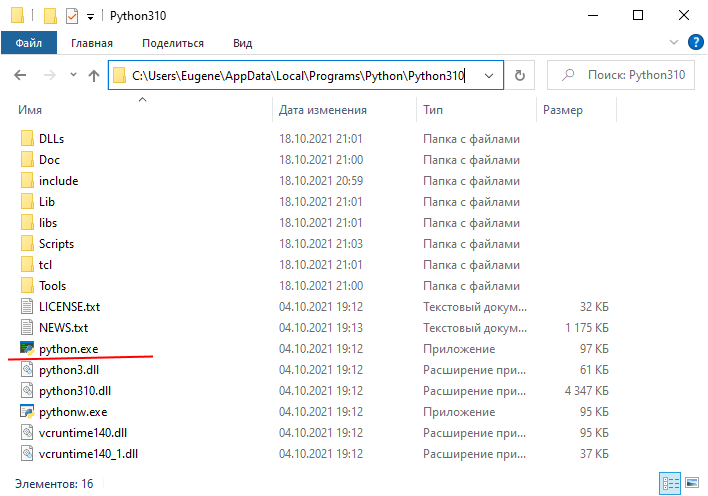This screenshot has width=708, height=496.
Task: Open recent locations dropdown arrow
Action: [73, 75]
